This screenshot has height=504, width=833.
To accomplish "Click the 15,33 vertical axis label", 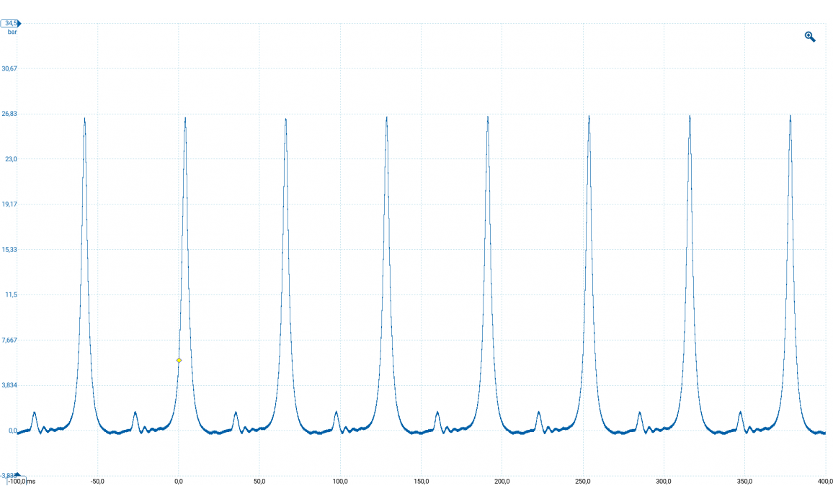I will tap(9, 249).
